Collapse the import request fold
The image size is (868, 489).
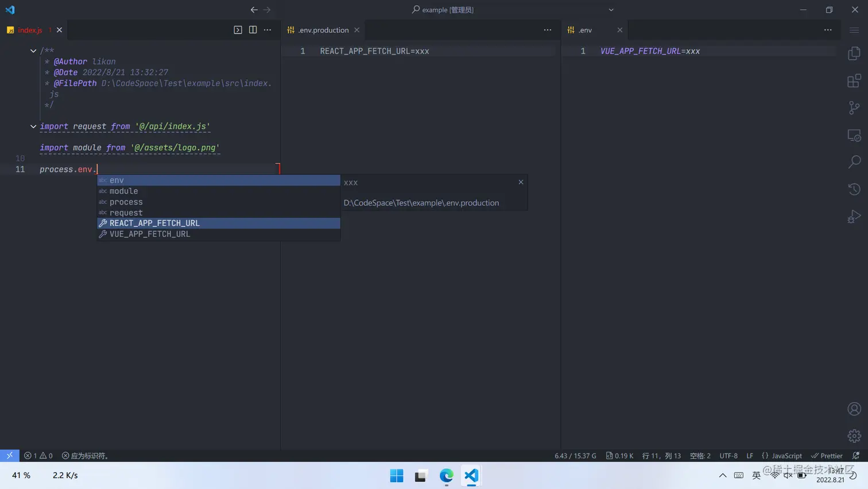(33, 126)
